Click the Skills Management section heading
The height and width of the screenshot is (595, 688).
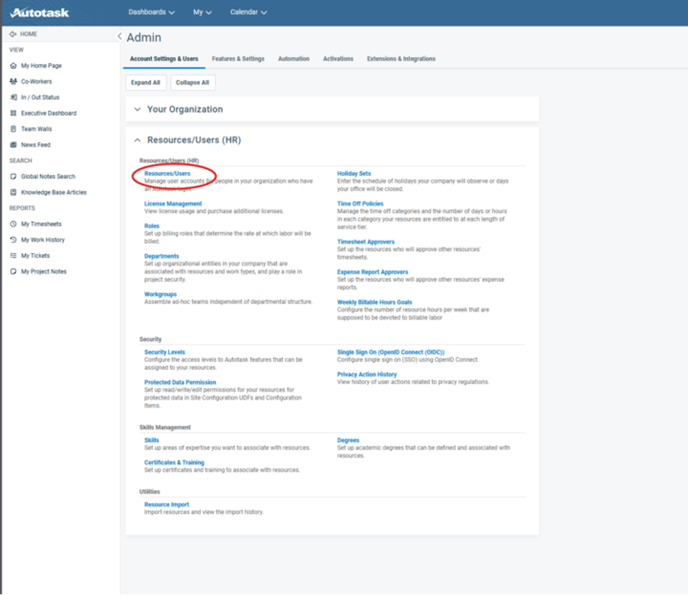[x=165, y=427]
